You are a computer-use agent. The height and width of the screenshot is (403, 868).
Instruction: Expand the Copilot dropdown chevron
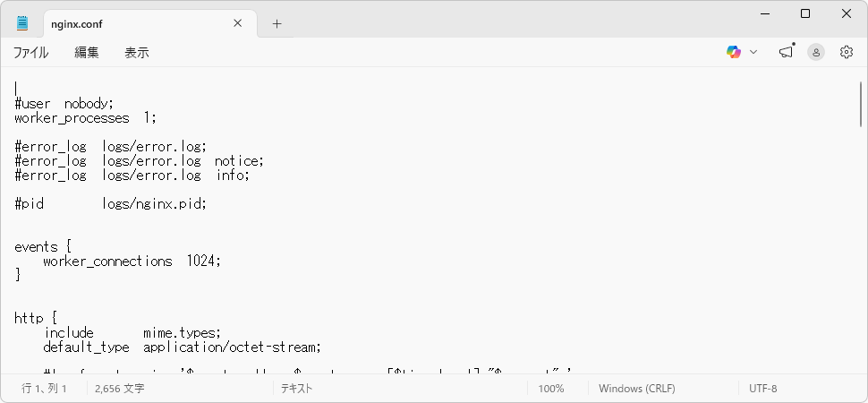pos(753,52)
